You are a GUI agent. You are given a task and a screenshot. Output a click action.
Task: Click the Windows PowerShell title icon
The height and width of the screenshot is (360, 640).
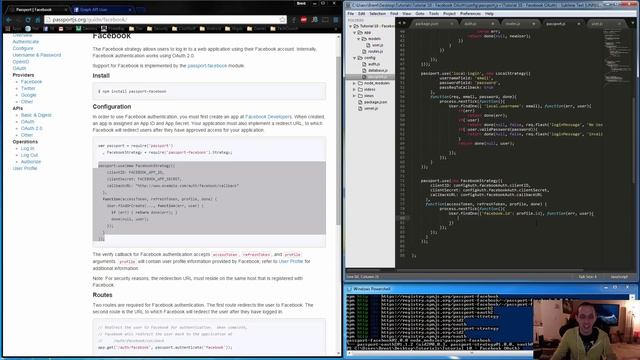click(x=349, y=289)
